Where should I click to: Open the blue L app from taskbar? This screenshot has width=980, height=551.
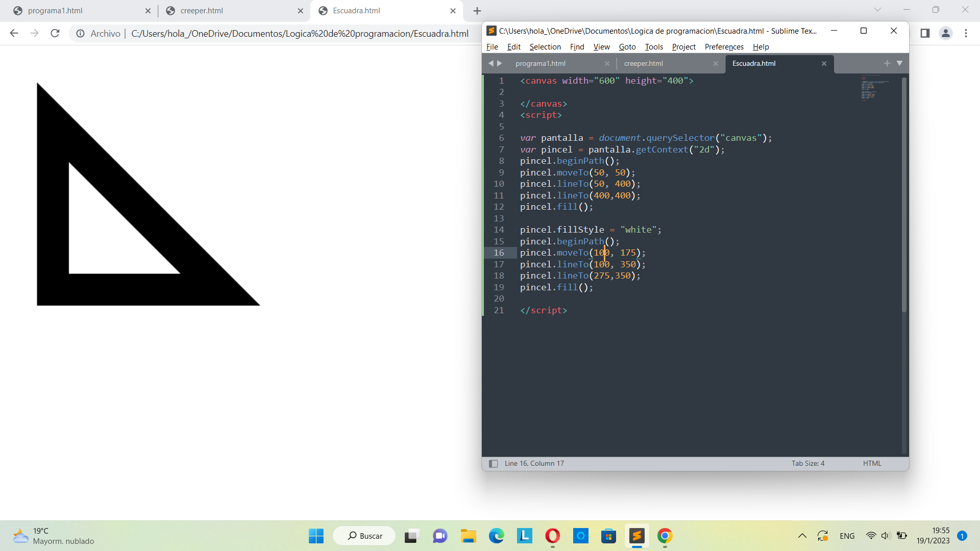[x=525, y=536]
